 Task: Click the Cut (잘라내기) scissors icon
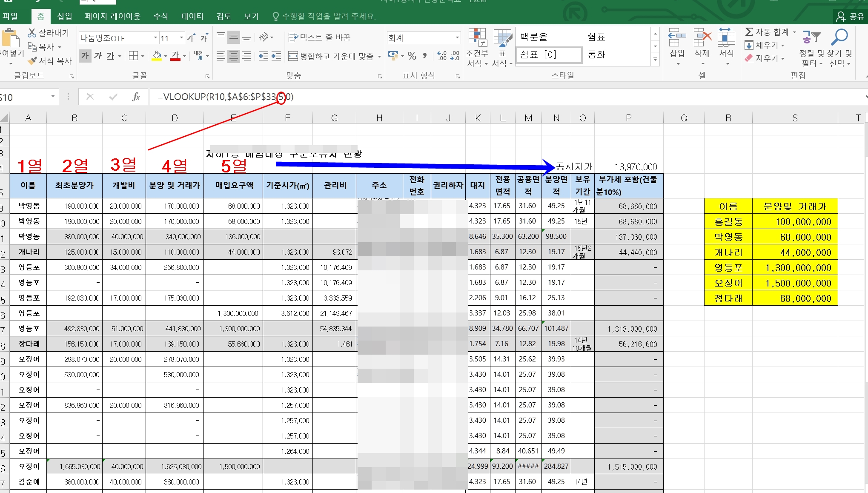pos(32,33)
